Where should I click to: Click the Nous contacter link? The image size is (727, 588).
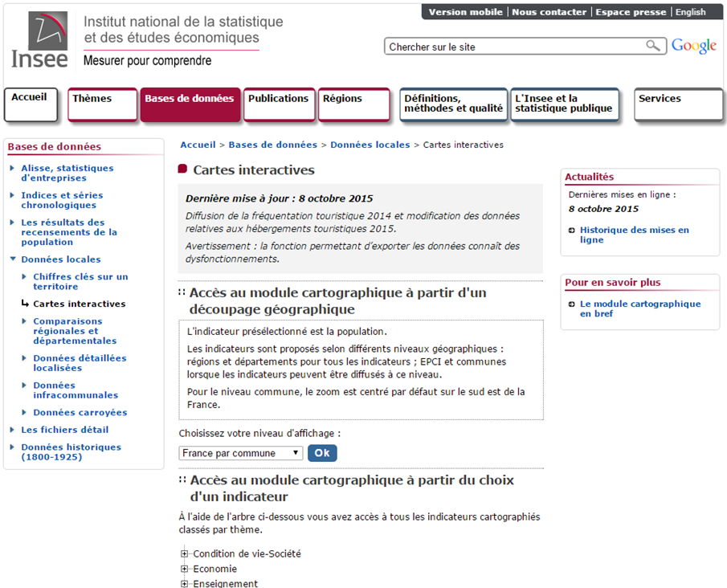tap(549, 12)
